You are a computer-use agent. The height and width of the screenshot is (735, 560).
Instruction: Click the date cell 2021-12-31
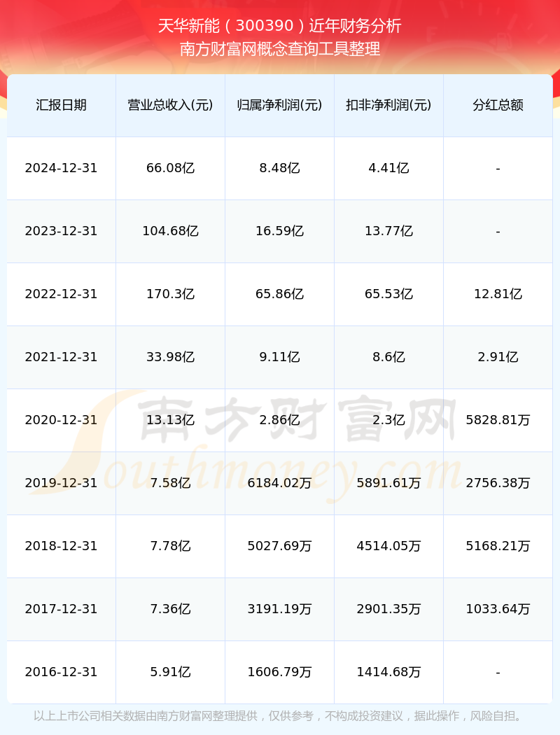(61, 357)
